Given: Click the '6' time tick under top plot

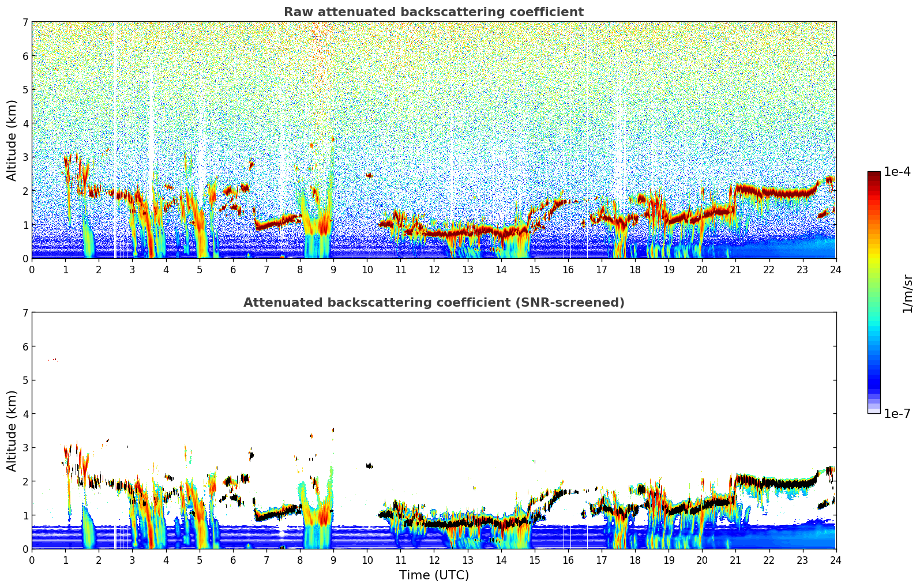Looking at the screenshot, I should (x=233, y=269).
